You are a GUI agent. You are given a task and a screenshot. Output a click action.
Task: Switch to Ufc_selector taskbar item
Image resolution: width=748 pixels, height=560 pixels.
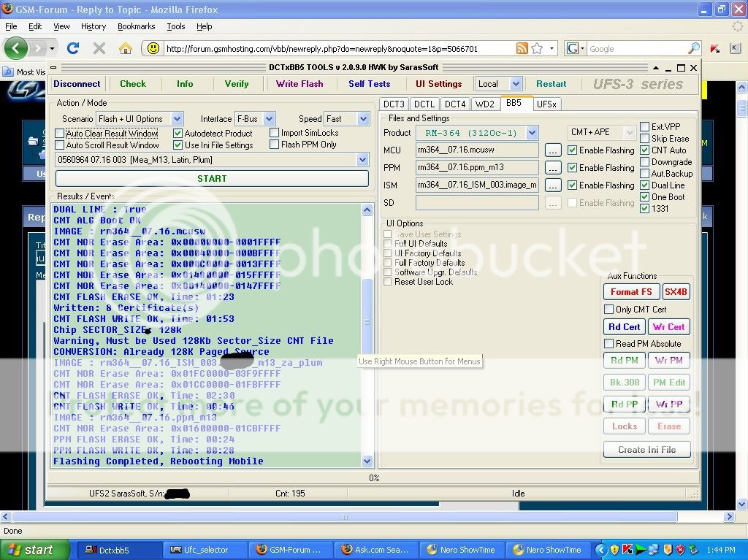(205, 550)
